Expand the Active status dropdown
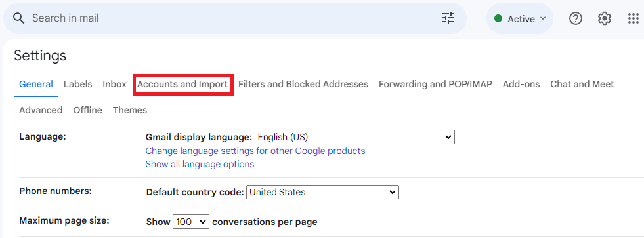644x238 pixels. (520, 19)
